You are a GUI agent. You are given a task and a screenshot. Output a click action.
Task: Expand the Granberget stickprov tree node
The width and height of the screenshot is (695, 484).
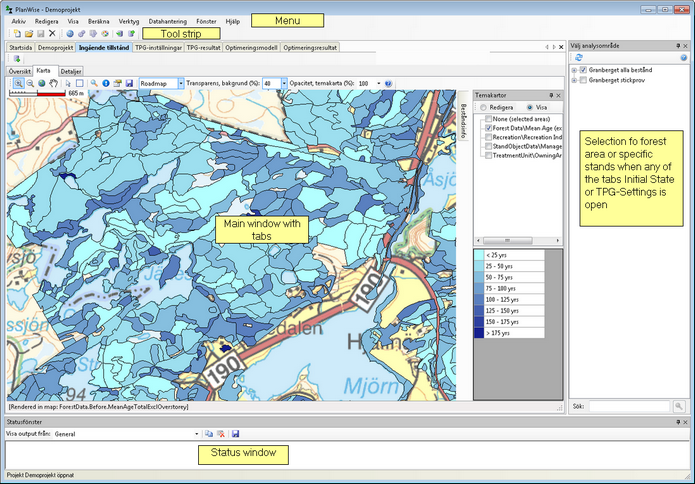coord(574,80)
